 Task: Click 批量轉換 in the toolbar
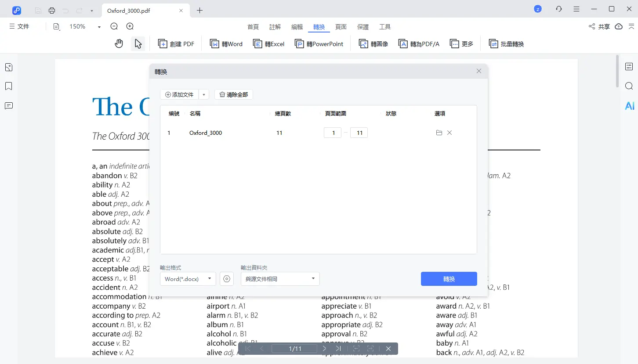tap(506, 44)
